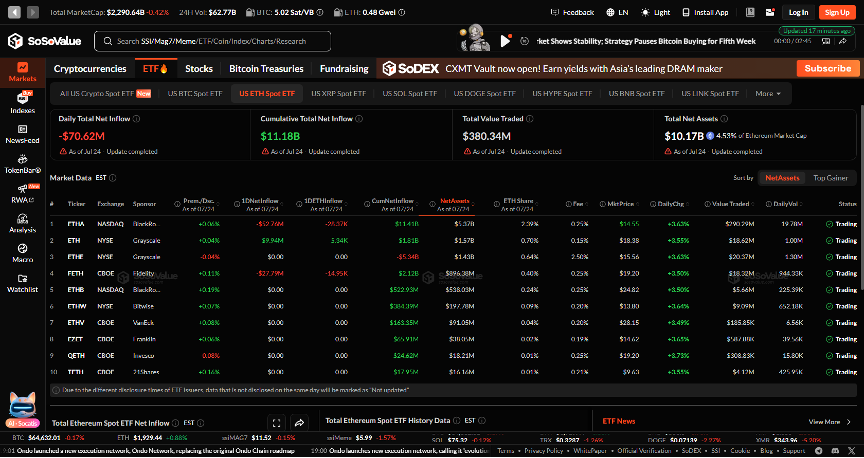Show info for Cumulative Total Net Inflow
The width and height of the screenshot is (864, 458).
coord(359,118)
